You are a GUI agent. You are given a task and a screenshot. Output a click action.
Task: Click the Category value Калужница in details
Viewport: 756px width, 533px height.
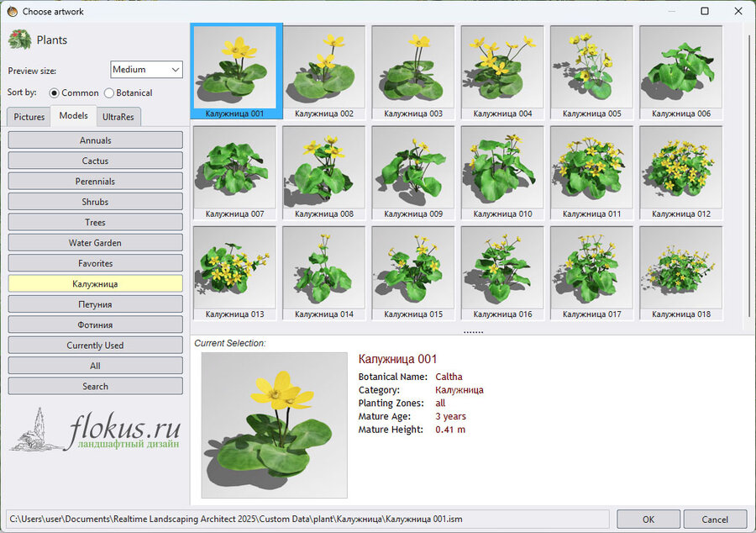pyautogui.click(x=459, y=390)
